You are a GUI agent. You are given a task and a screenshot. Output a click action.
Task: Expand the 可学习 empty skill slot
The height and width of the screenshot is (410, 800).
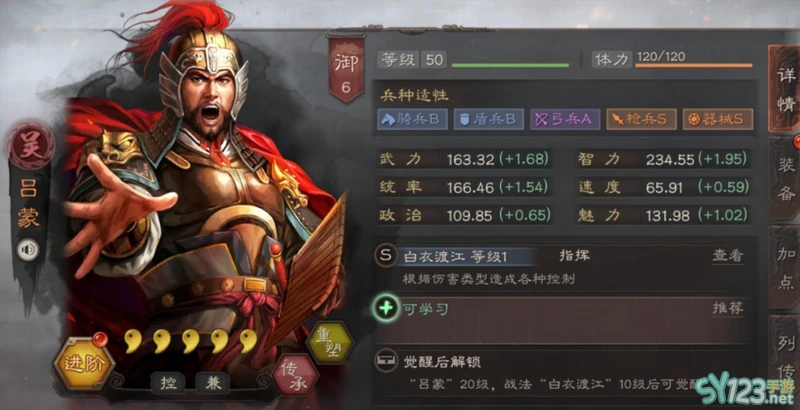[562, 319]
